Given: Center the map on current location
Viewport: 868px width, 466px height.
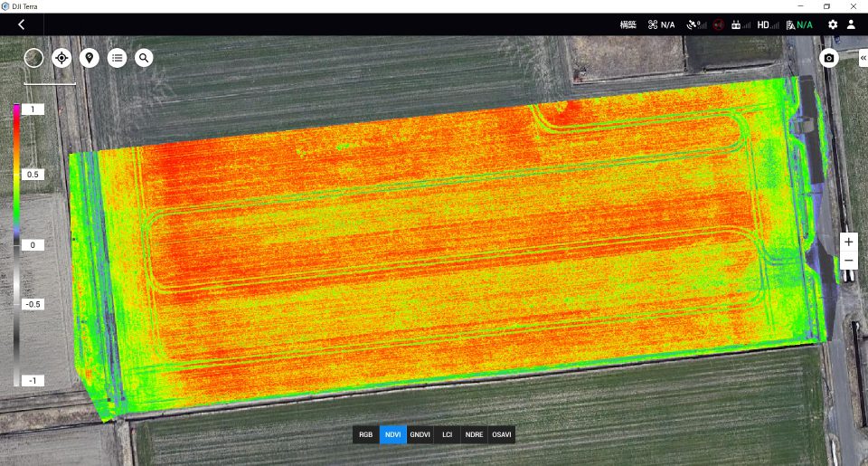Looking at the screenshot, I should (61, 58).
